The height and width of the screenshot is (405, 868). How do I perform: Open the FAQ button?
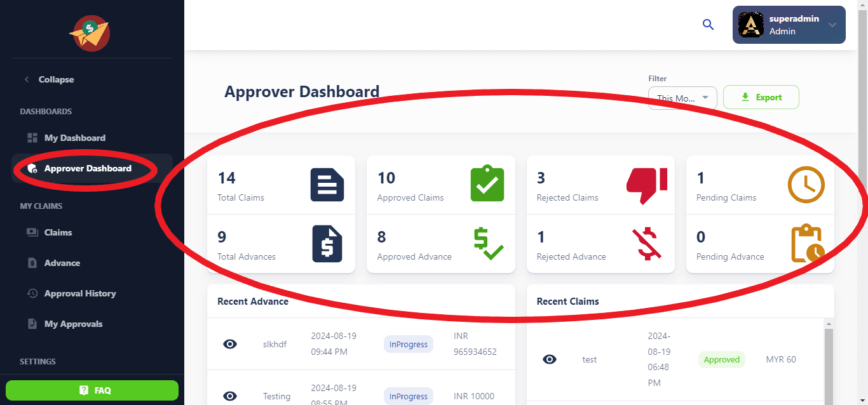coord(92,390)
